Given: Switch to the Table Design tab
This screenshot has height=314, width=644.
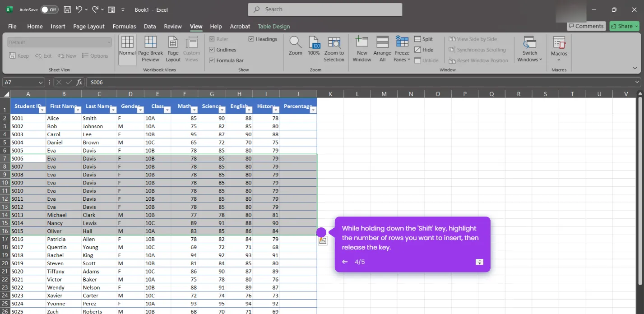Looking at the screenshot, I should (273, 26).
